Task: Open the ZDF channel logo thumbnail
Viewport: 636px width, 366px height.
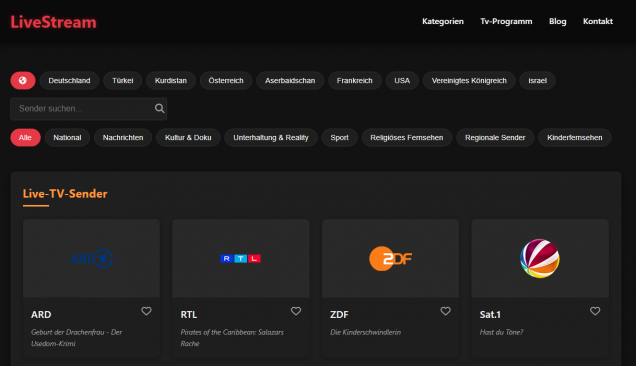Action: pos(390,258)
